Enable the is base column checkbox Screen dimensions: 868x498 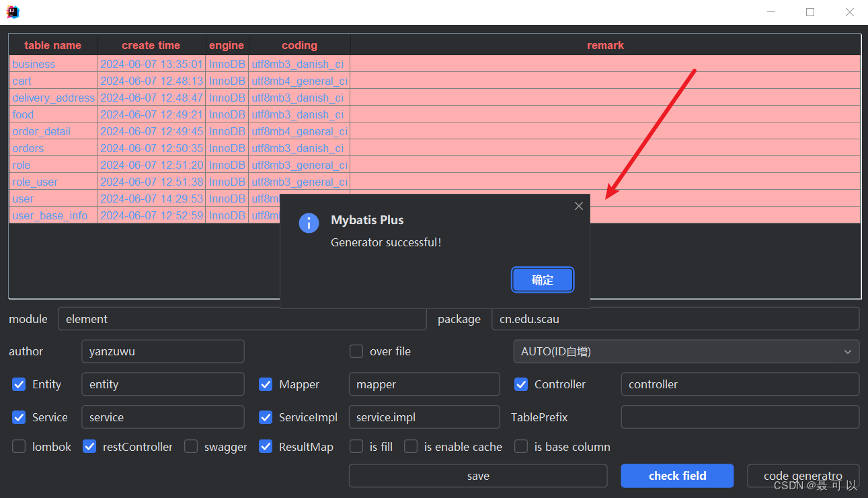(x=521, y=447)
